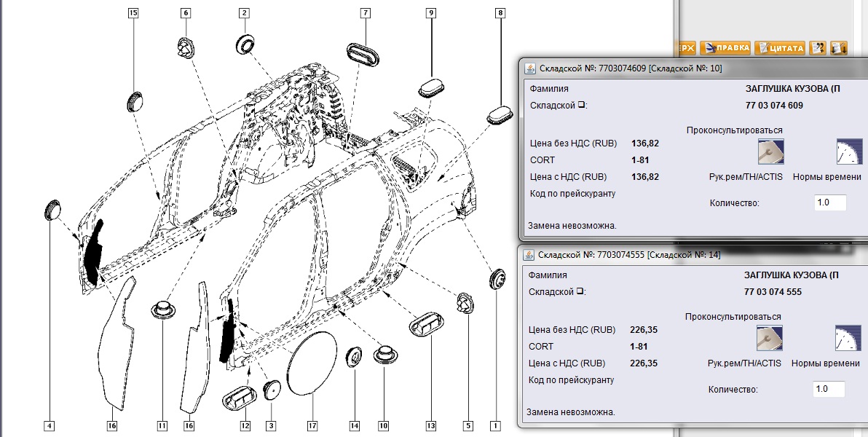Select part callout number 8 in the diagram
Screen dimensions: 868x437
[500, 13]
